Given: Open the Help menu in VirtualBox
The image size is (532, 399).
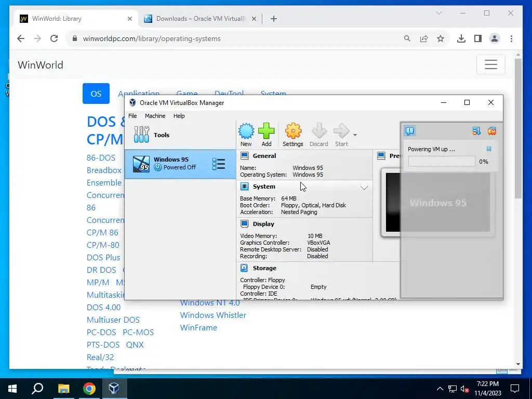Looking at the screenshot, I should [179, 116].
